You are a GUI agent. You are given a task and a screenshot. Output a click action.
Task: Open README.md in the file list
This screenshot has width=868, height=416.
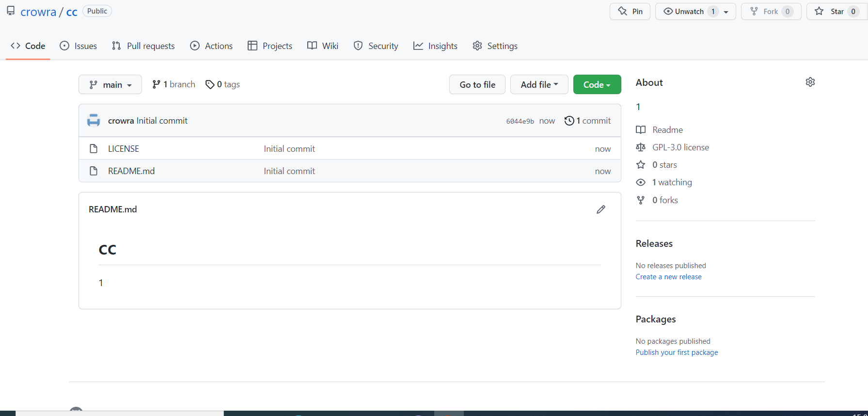point(131,171)
